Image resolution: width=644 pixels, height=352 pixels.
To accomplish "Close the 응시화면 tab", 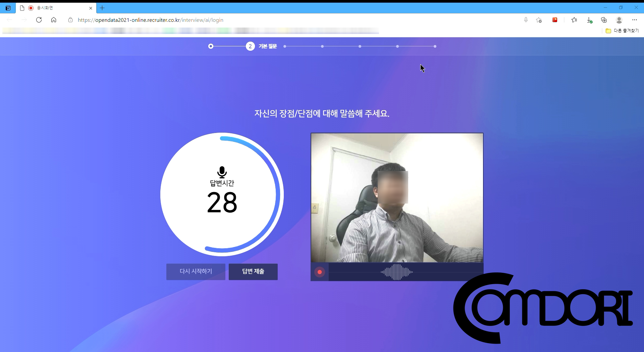I will pyautogui.click(x=91, y=8).
